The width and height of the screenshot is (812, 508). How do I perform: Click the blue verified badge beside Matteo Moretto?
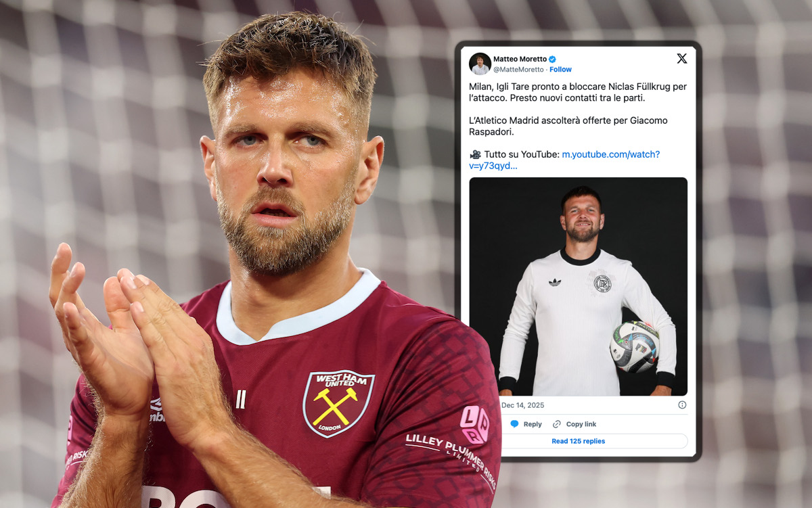(x=552, y=60)
